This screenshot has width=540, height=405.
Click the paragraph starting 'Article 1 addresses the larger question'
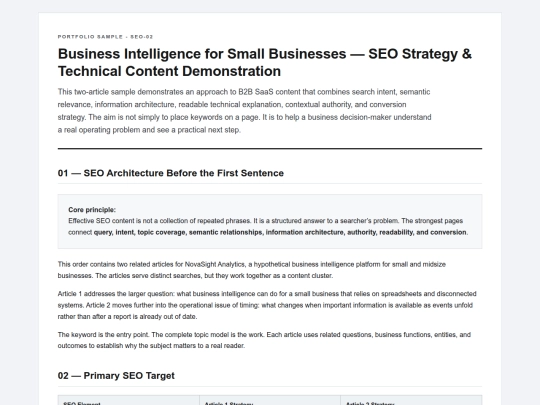[267, 305]
